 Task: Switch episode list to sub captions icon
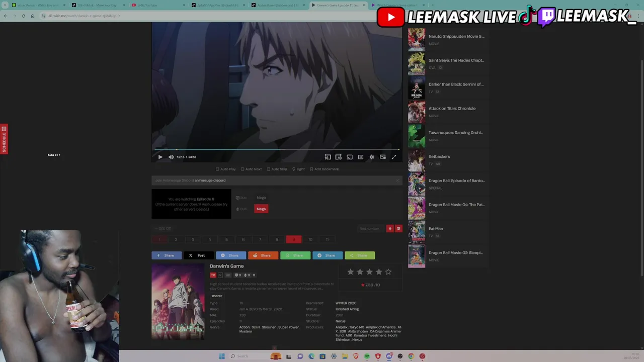pyautogui.click(x=398, y=229)
